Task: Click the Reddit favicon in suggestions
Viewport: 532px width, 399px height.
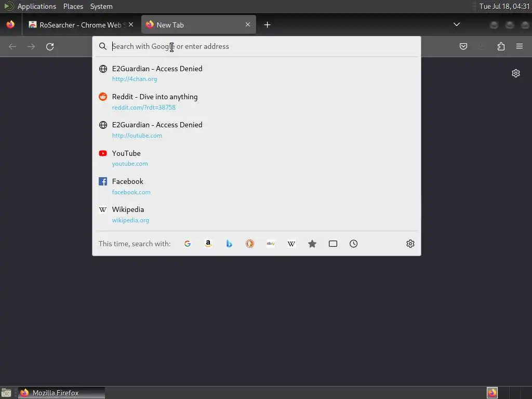Action: (103, 97)
